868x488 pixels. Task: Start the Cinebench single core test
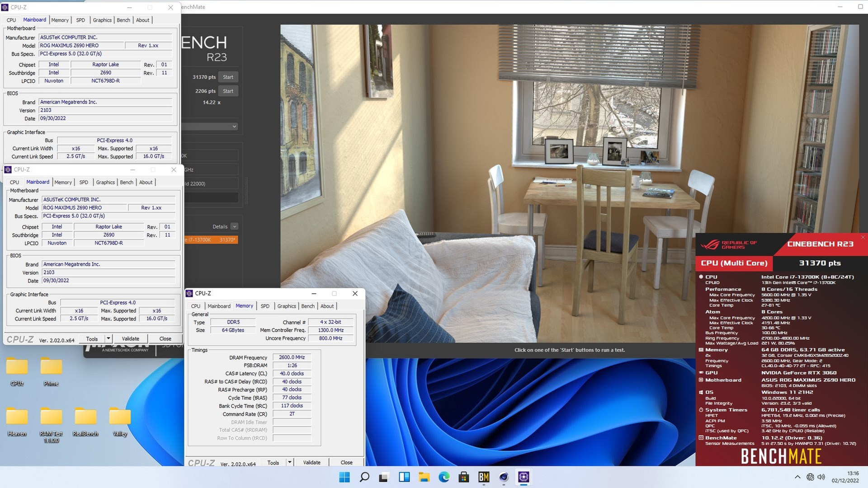click(x=228, y=91)
